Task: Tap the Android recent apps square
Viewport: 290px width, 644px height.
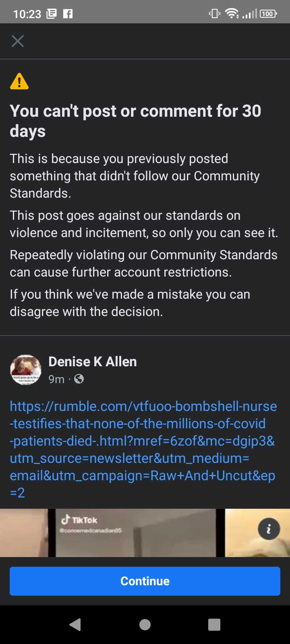Action: (214, 624)
